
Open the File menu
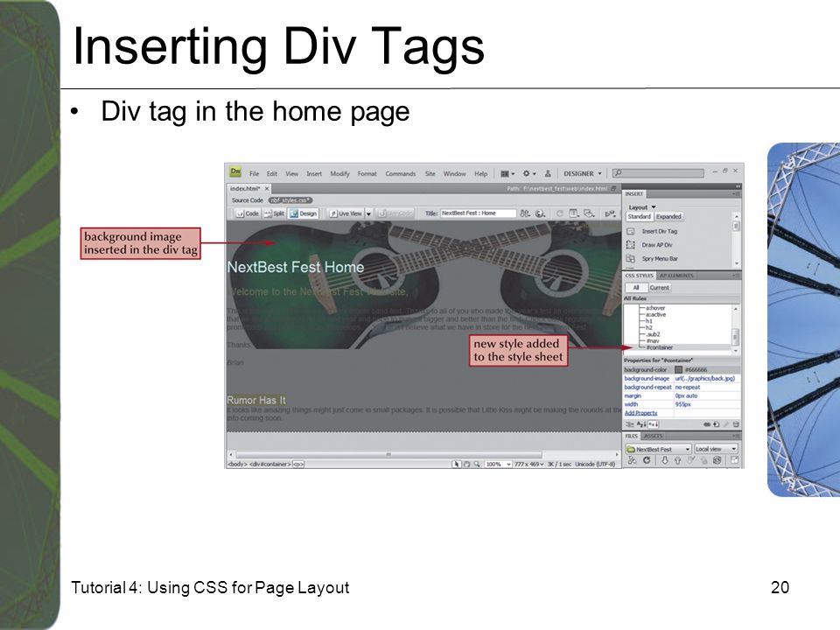pos(254,173)
